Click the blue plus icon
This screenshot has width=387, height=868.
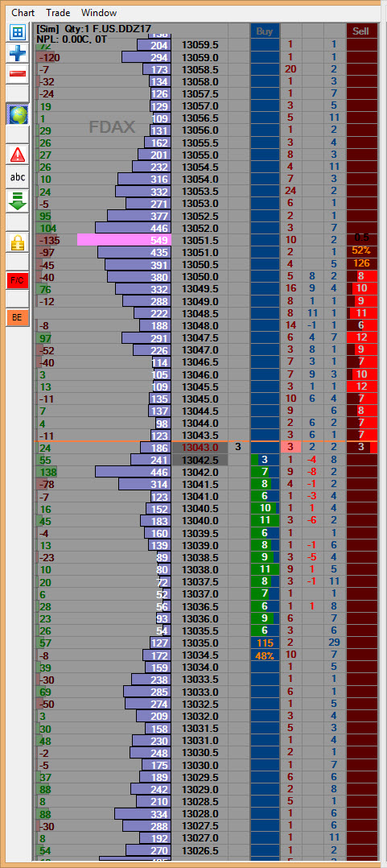[x=18, y=53]
